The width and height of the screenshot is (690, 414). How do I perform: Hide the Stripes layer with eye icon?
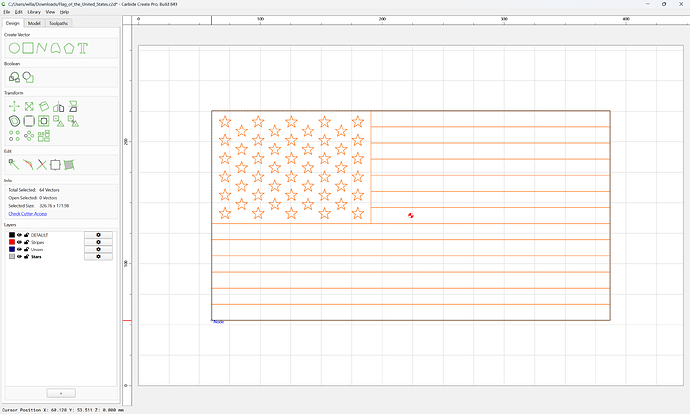tap(19, 242)
